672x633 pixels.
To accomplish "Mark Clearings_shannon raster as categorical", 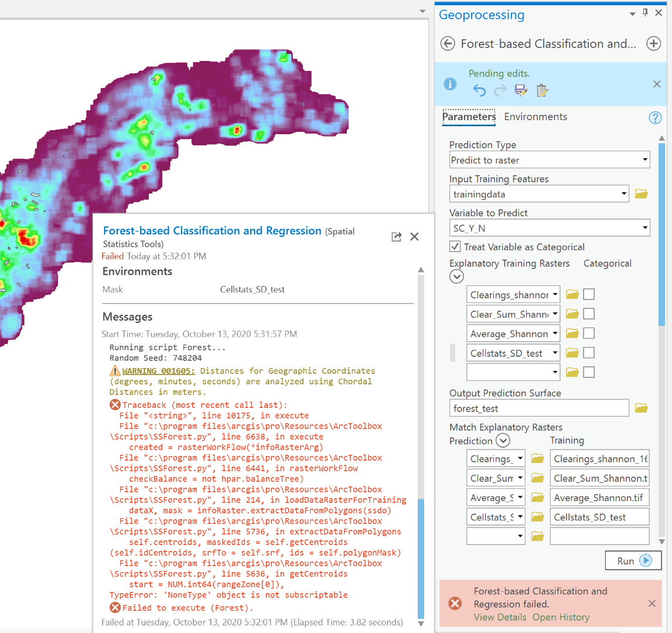I will [x=589, y=294].
